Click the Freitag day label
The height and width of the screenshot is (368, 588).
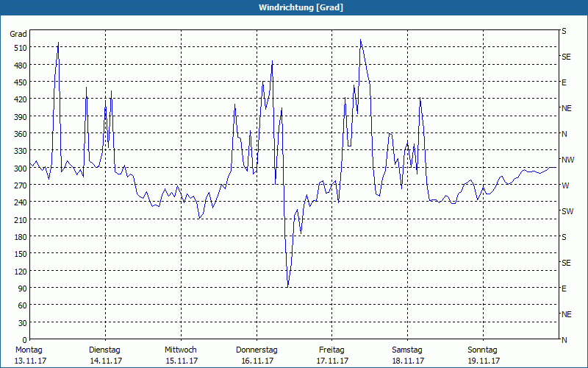coord(332,350)
